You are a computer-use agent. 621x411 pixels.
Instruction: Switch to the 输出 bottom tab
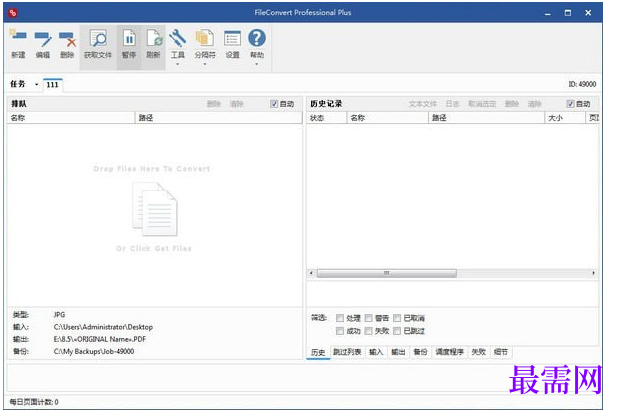click(398, 352)
